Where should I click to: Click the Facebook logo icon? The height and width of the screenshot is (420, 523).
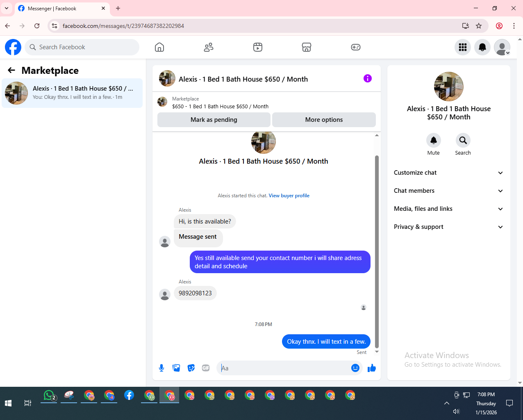coord(13,47)
